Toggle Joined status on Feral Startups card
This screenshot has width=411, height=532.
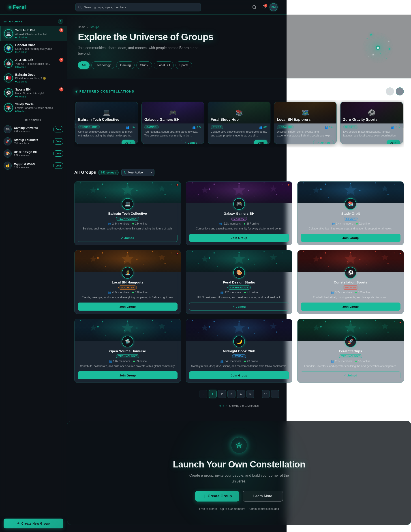pos(350,375)
